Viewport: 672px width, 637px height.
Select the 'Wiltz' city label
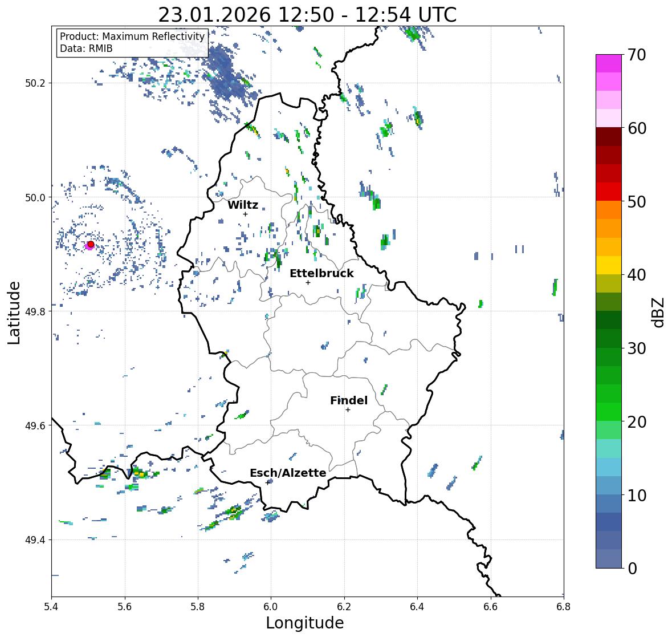(243, 205)
